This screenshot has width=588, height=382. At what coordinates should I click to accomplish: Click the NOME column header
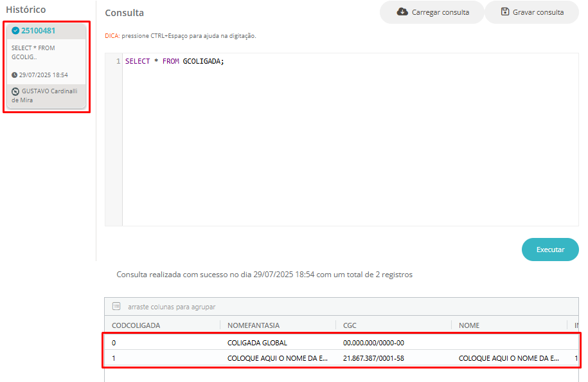pyautogui.click(x=468, y=325)
